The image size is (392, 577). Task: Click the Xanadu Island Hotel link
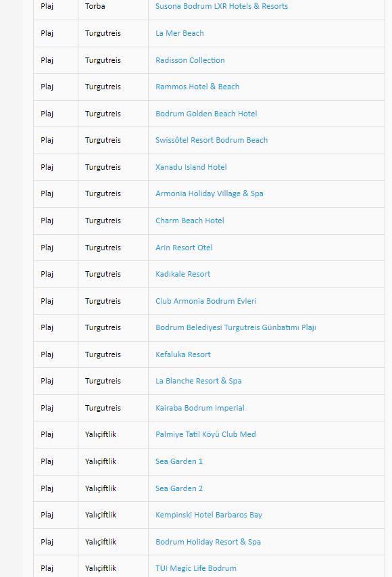coord(191,167)
